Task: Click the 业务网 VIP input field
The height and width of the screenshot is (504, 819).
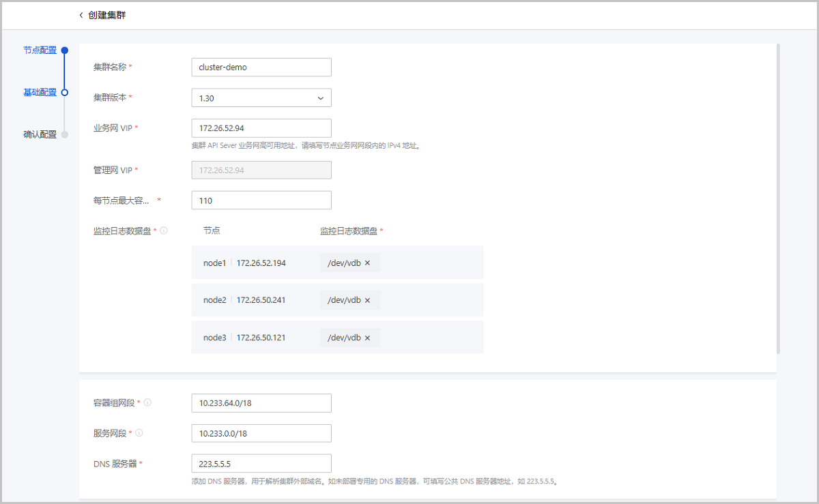Action: (261, 128)
